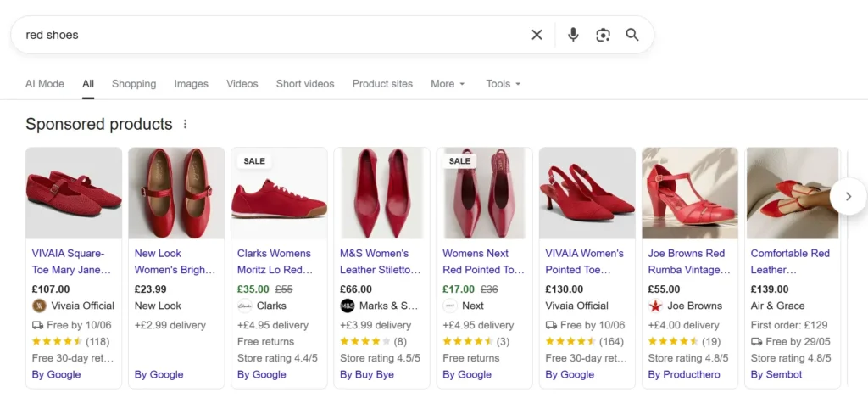Click the Clarks store logo icon
This screenshot has height=398, width=868.
[x=245, y=306]
